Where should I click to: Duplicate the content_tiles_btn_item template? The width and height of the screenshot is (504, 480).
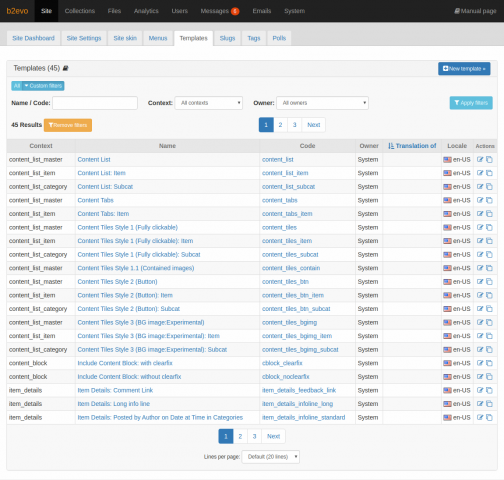489,295
